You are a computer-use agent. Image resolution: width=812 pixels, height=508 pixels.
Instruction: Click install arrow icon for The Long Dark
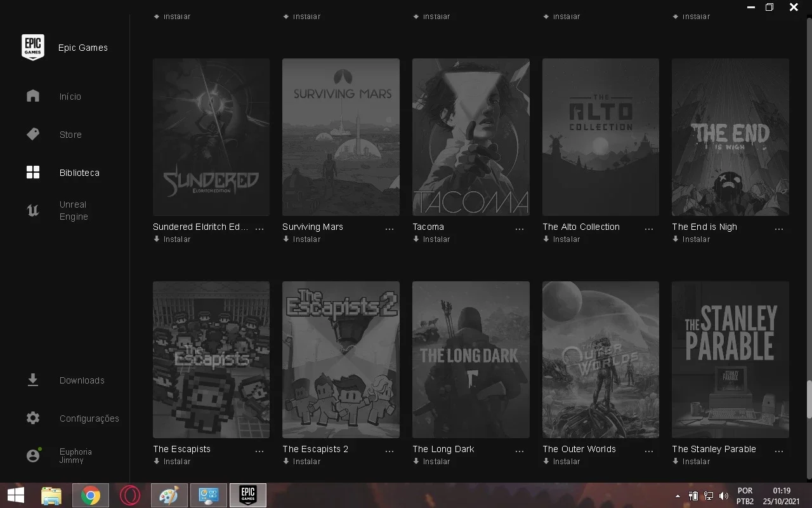(x=416, y=462)
